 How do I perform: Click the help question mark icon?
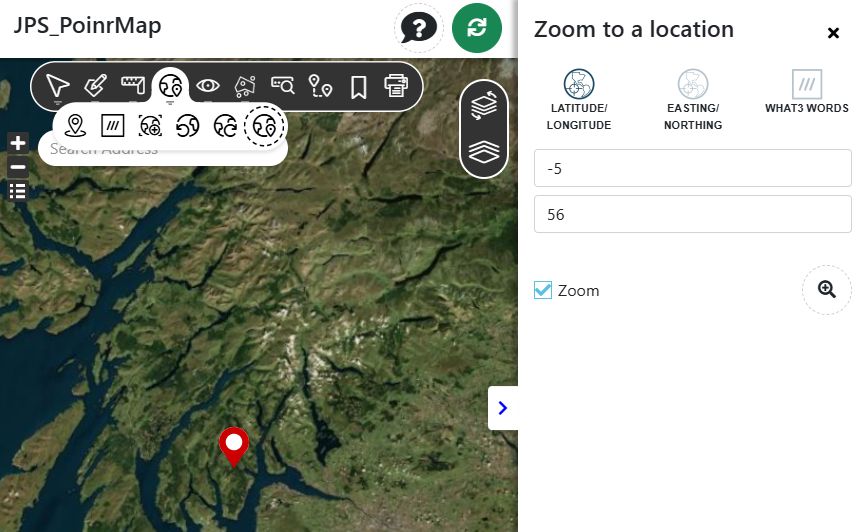(419, 28)
